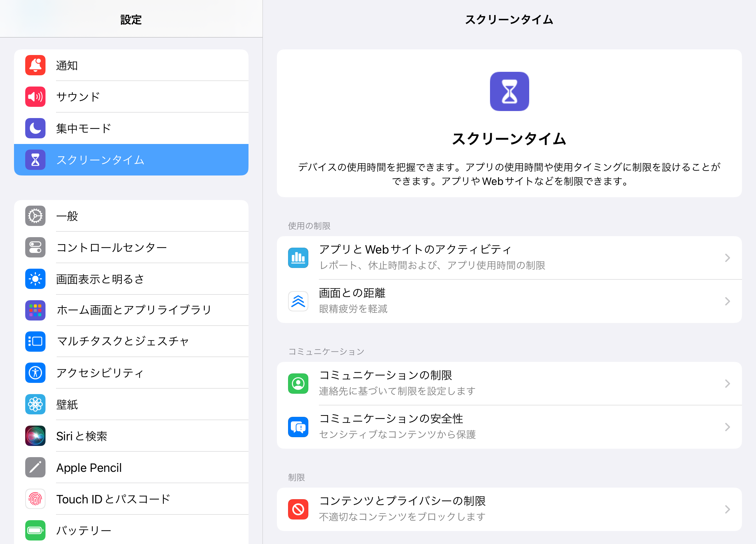This screenshot has height=544, width=756.
Task: Tap subtitle センシティブなコンテンツから保護
Action: click(x=397, y=435)
